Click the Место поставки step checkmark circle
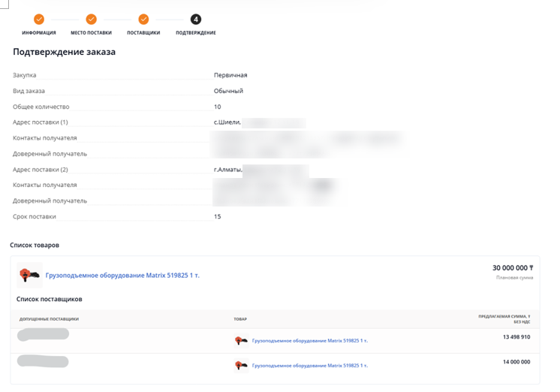Image resolution: width=560 pixels, height=392 pixels. pos(92,20)
